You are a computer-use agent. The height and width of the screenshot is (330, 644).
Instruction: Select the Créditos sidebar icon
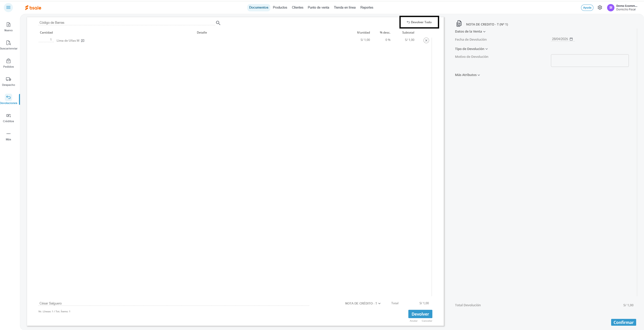click(x=8, y=116)
